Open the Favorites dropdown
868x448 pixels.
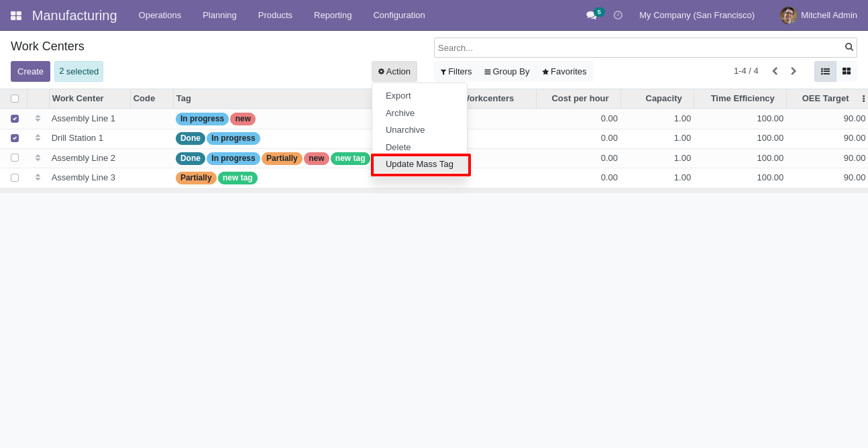564,72
